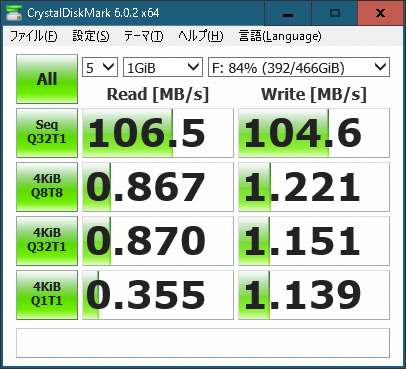Image resolution: width=406 pixels, height=369 pixels.
Task: Open the drive selector showing F: 84%
Action: 299,68
